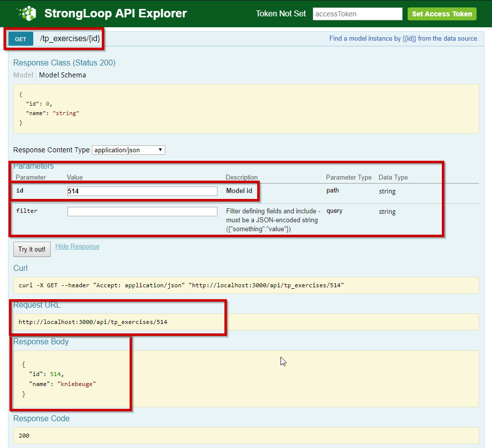Viewport: 492px width, 448px height.
Task: Click the curl command text
Action: [181, 285]
